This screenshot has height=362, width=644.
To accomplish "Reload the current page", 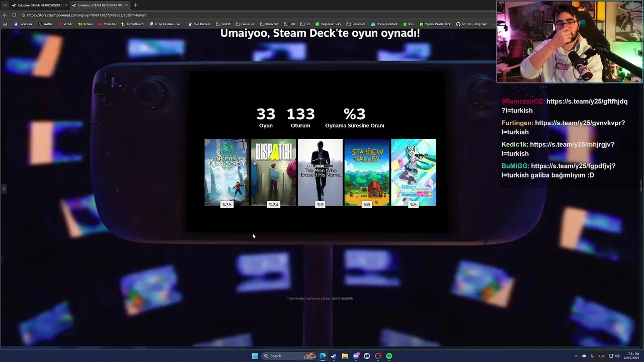I will (14, 15).
